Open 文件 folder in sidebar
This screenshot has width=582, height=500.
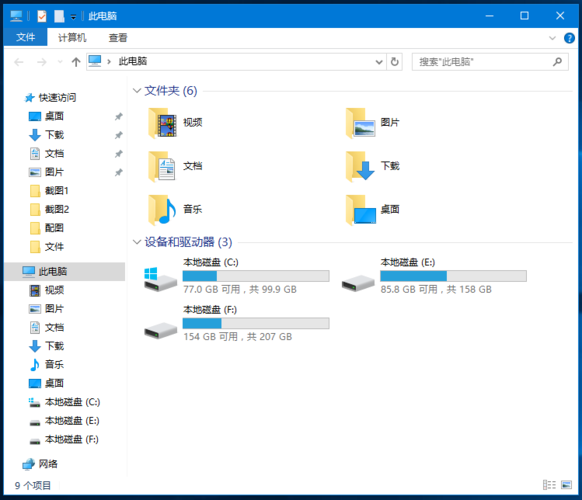pos(47,246)
